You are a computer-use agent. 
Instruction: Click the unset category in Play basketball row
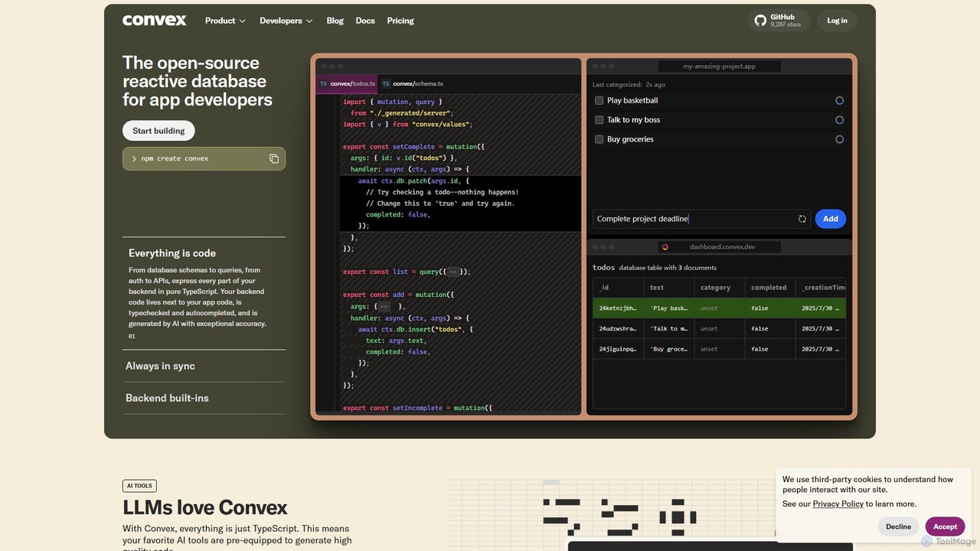[719, 308]
